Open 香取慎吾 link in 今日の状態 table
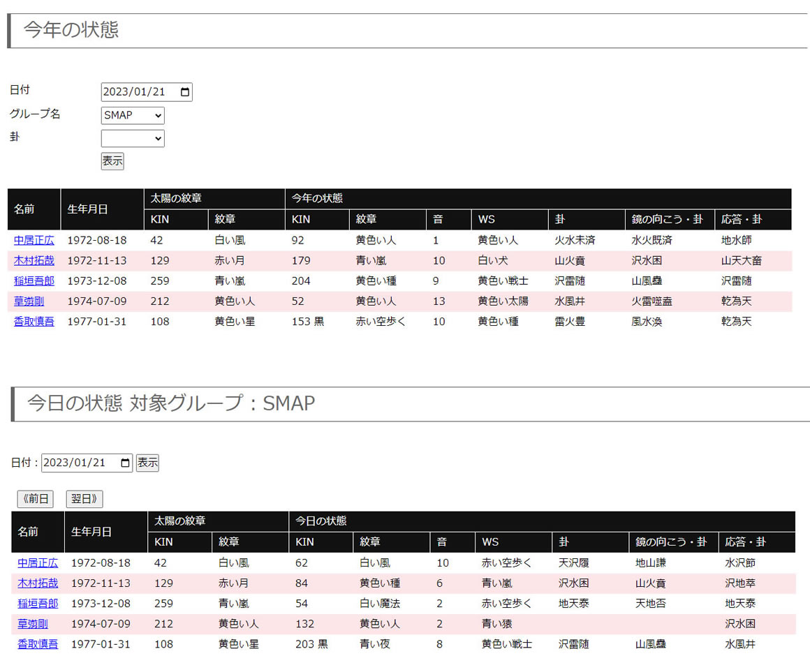 pyautogui.click(x=38, y=644)
